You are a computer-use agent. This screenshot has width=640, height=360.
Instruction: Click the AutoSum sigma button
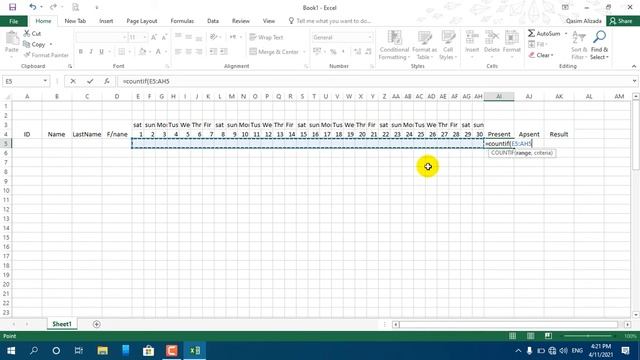point(544,33)
